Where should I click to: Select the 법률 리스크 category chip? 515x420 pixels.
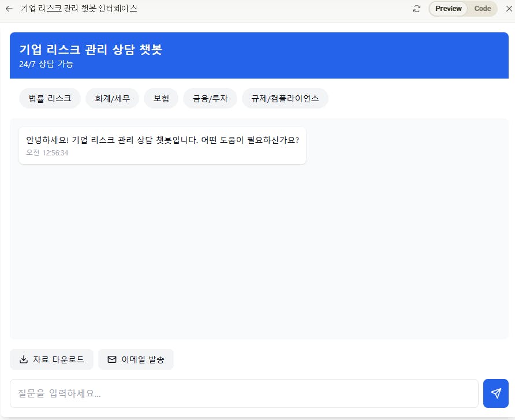coord(50,98)
